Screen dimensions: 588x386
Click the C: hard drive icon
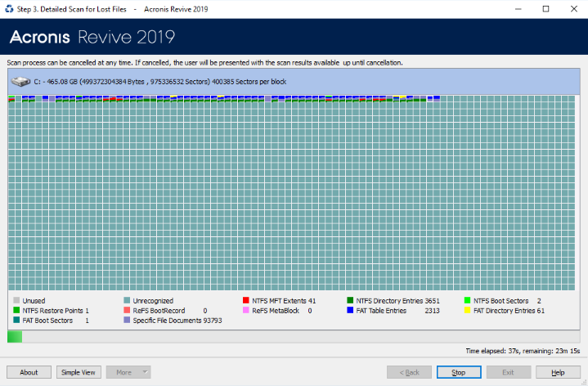click(20, 82)
